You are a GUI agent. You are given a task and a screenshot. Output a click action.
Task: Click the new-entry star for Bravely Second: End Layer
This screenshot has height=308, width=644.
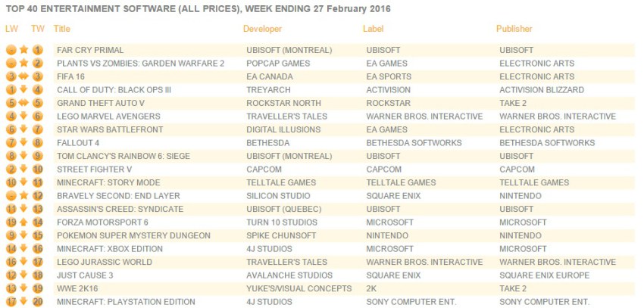pos(23,195)
